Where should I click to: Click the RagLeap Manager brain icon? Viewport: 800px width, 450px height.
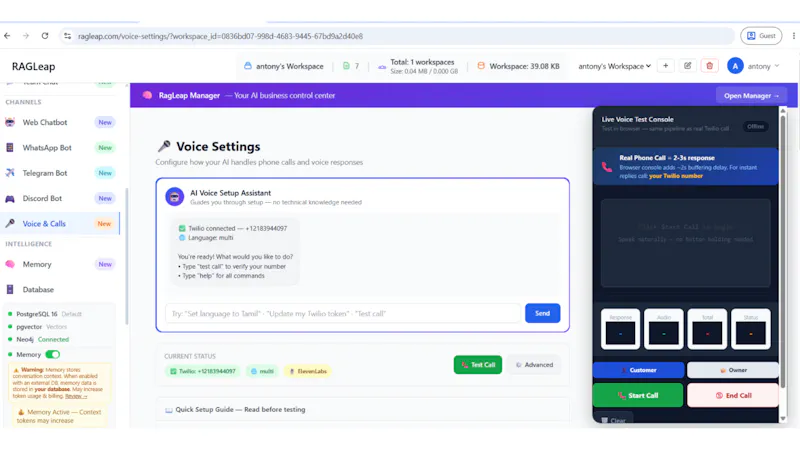(147, 95)
